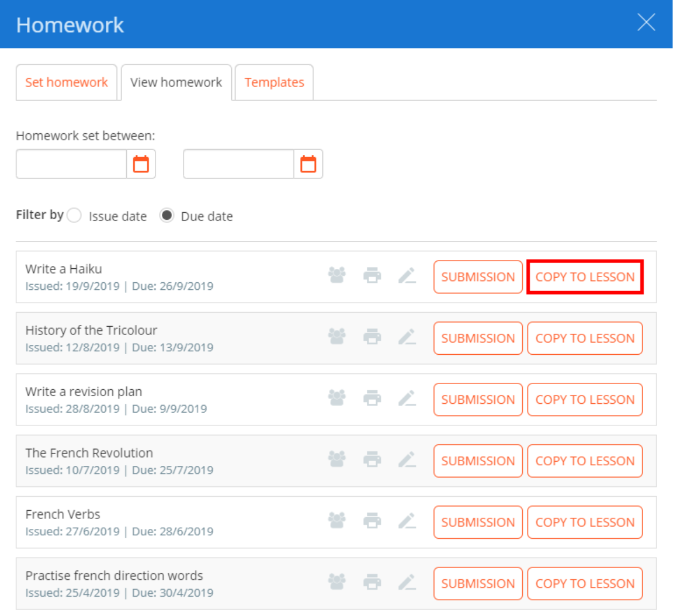Print Practise french direction words homework

point(372,582)
